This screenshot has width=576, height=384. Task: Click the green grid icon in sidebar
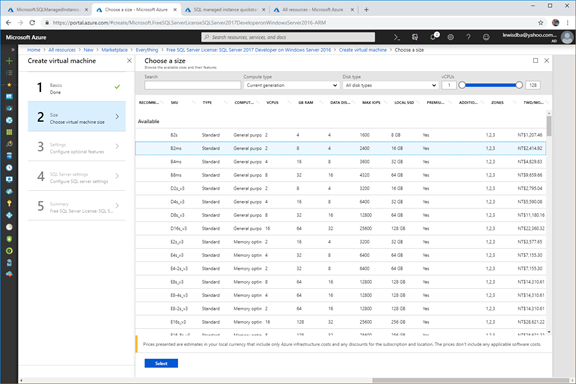click(9, 132)
